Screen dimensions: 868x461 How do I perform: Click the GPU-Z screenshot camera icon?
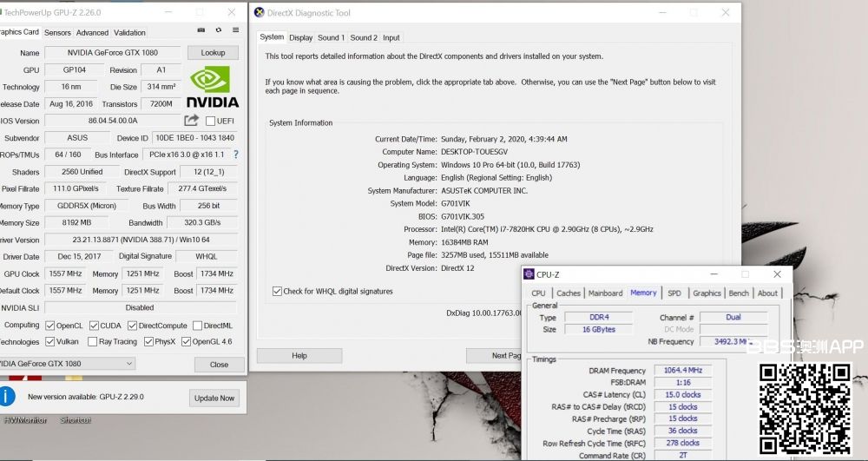[201, 30]
